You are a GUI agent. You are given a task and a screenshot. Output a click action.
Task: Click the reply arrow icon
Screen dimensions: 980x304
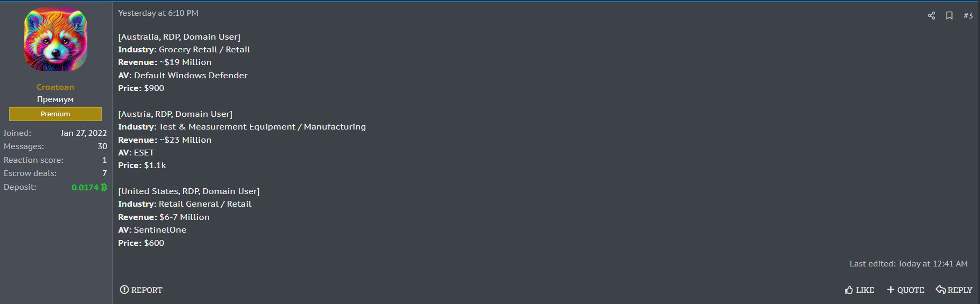pos(941,289)
